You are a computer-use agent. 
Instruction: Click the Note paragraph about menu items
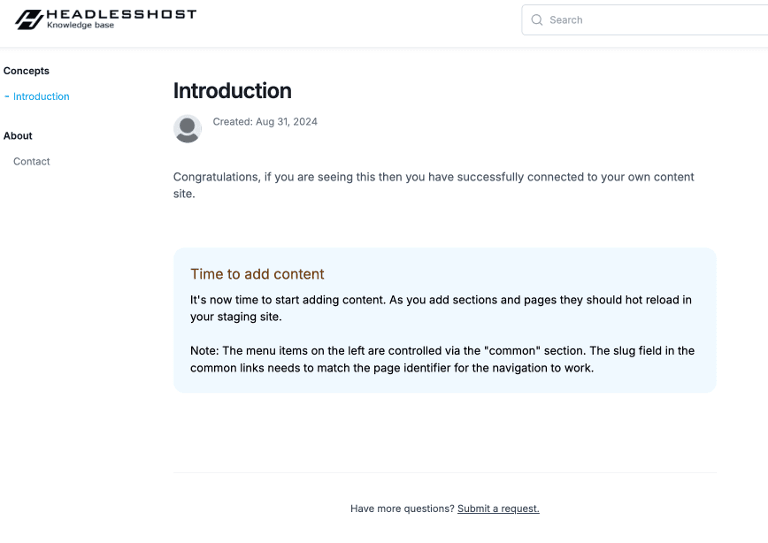442,359
